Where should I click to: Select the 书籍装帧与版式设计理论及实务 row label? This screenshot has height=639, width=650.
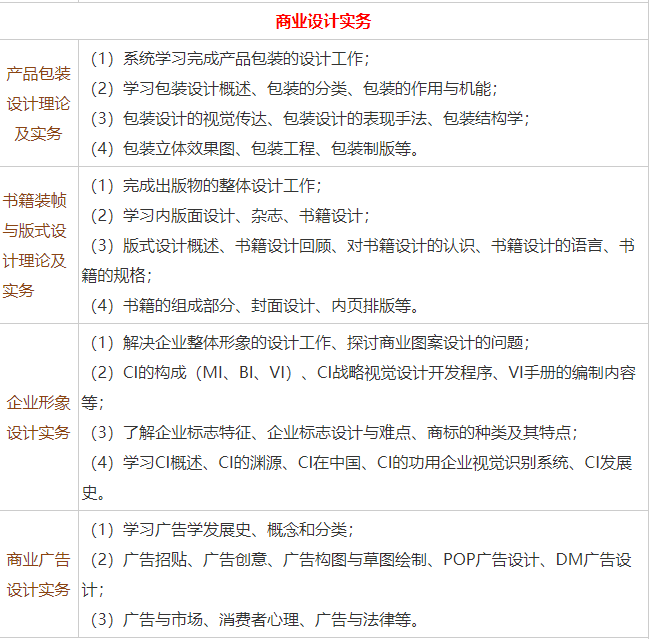click(x=36, y=246)
